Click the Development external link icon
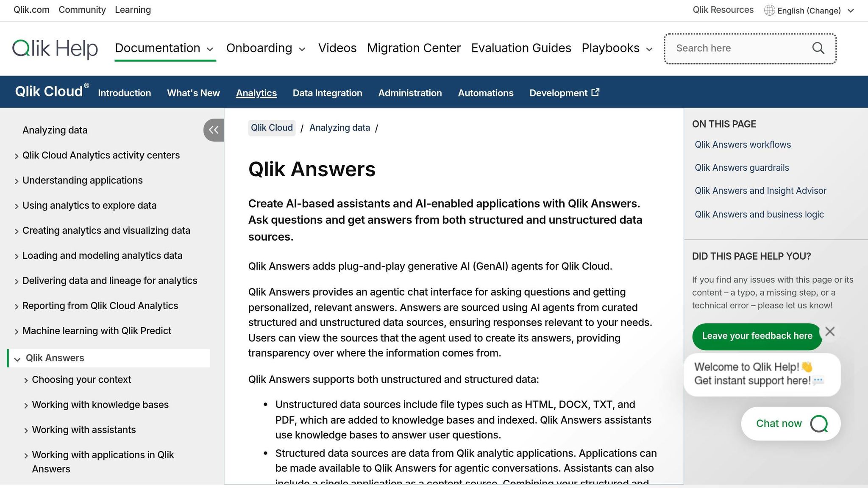The height and width of the screenshot is (488, 868). pos(595,92)
